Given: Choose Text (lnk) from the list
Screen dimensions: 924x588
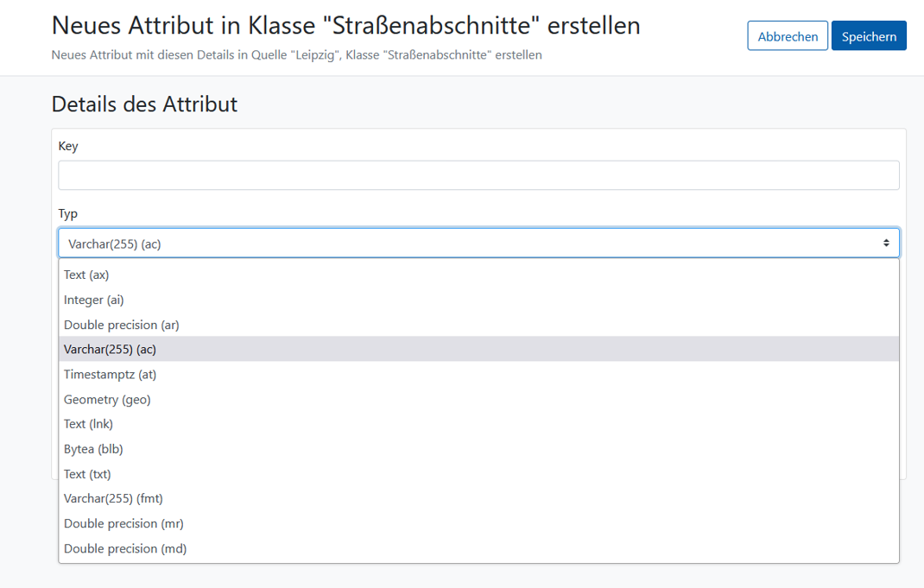Looking at the screenshot, I should (478, 424).
